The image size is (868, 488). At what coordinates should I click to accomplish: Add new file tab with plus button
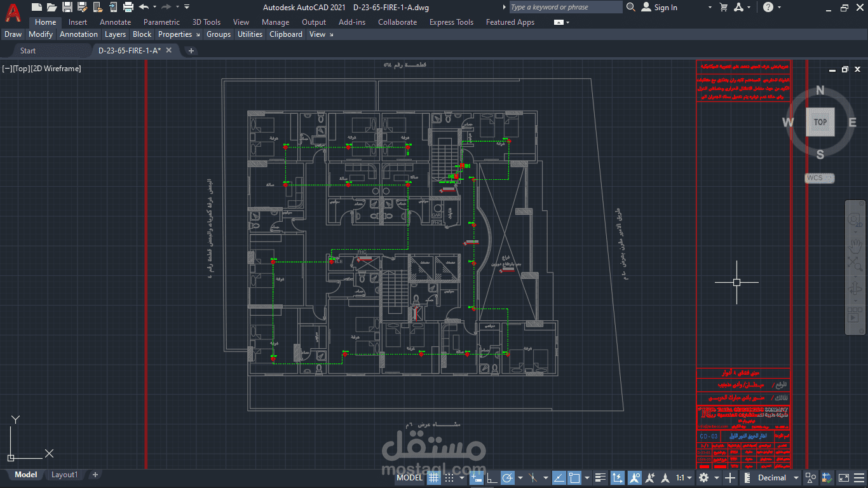pos(191,51)
